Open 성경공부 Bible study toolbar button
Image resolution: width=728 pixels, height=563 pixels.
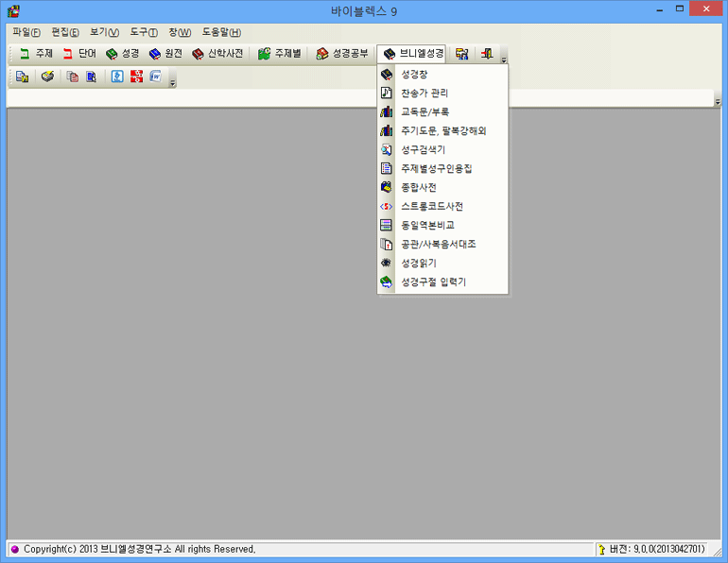[x=342, y=54]
